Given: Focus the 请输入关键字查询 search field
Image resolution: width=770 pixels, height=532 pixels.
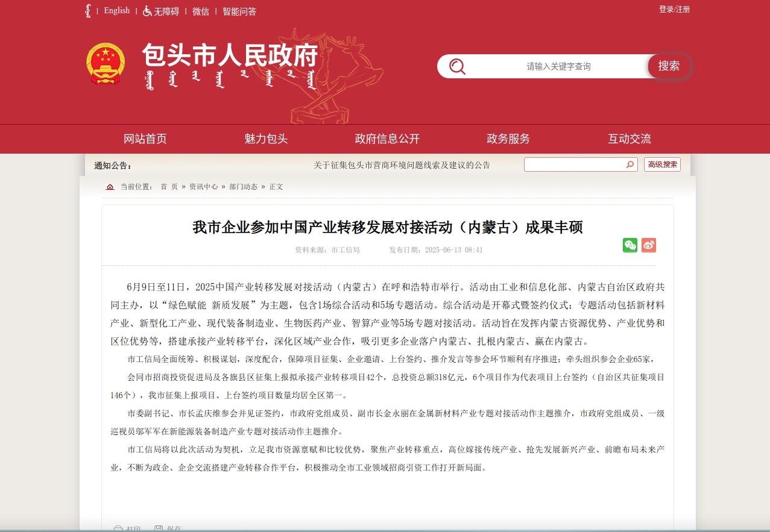Looking at the screenshot, I should tap(558, 66).
